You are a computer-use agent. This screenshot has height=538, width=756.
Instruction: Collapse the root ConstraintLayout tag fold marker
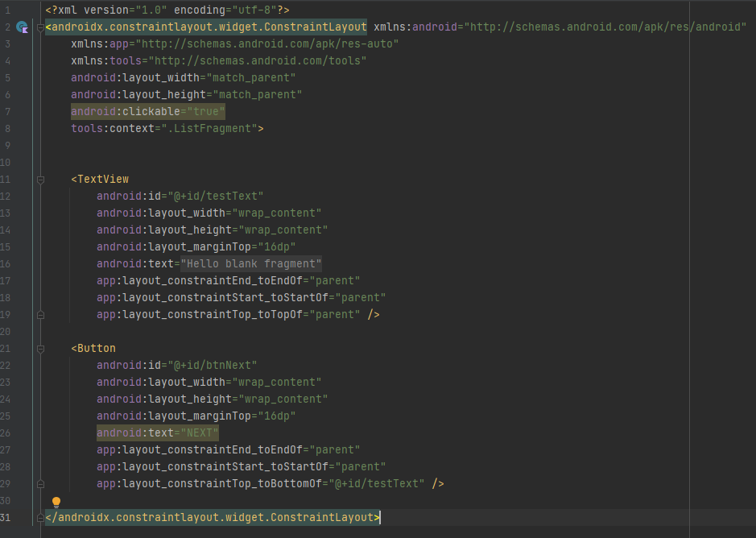point(40,27)
